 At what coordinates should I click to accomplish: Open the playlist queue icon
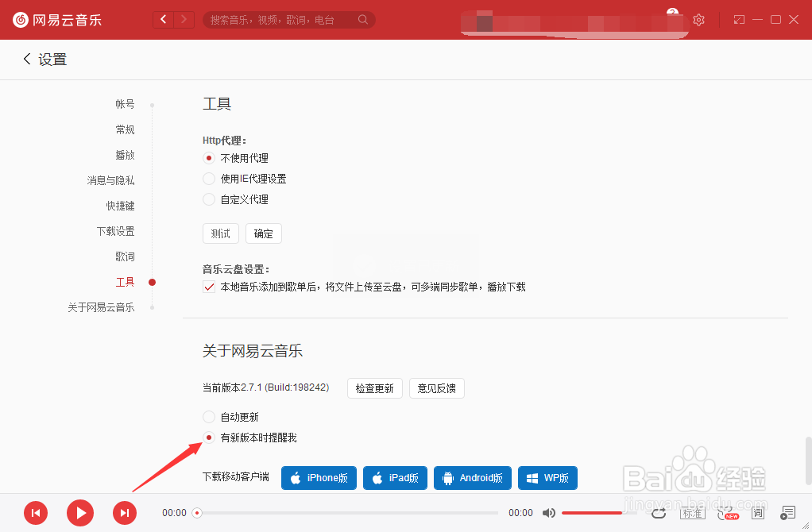click(x=787, y=513)
